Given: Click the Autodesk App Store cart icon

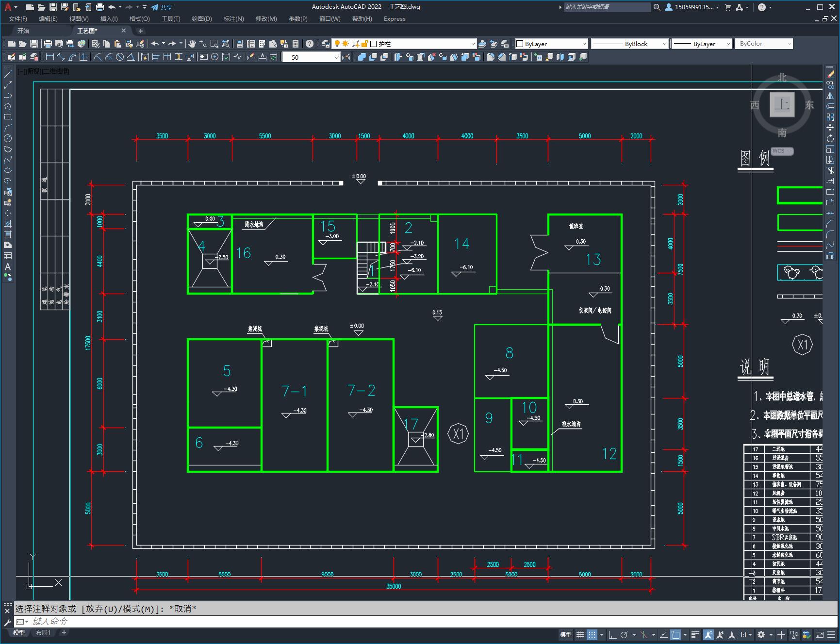Looking at the screenshot, I should (727, 7).
